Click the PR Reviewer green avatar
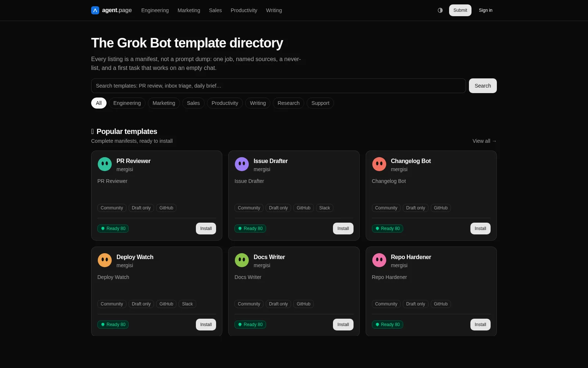Image resolution: width=588 pixels, height=368 pixels. pos(105,164)
